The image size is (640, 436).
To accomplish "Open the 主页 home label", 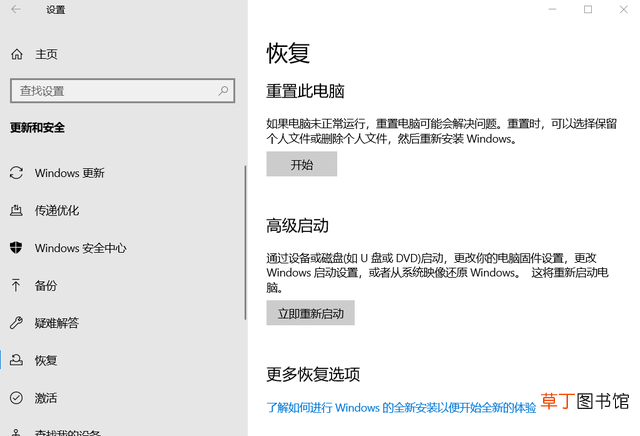I will pyautogui.click(x=46, y=54).
